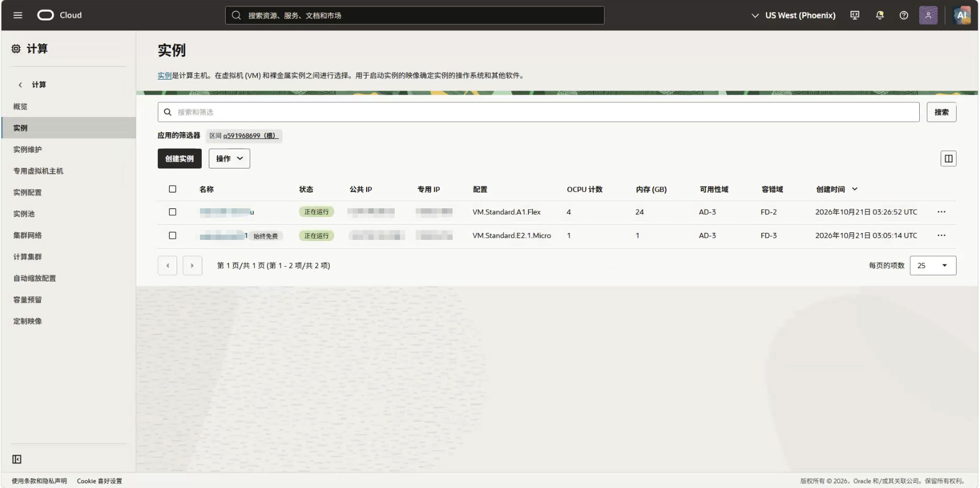This screenshot has width=980, height=488.
Task: Select the checkbox for the E2.1.Micro instance
Action: [x=172, y=235]
